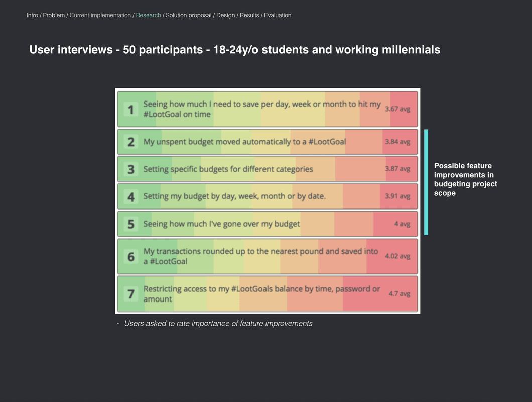Click the 4.02 avg value
The image size is (532, 402).
(x=397, y=256)
